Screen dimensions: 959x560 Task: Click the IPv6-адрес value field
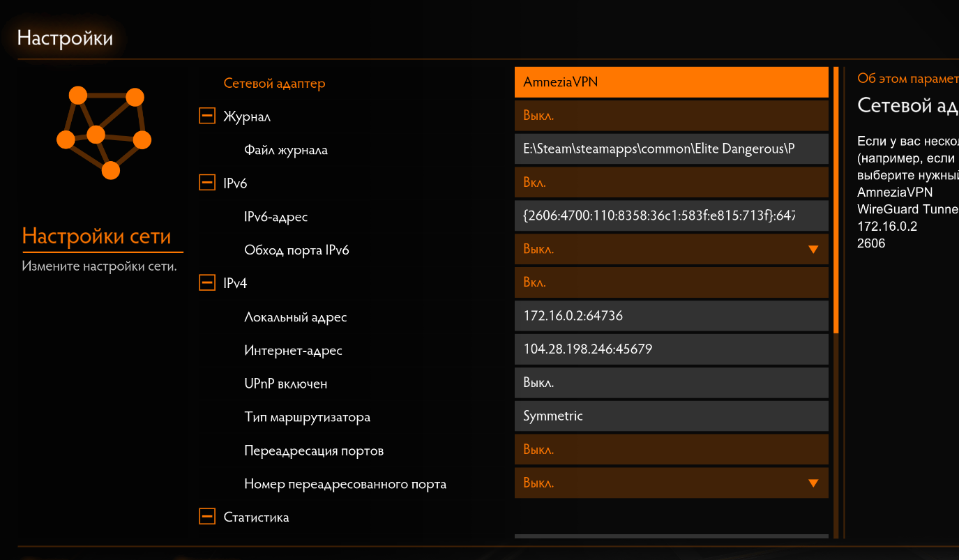pos(672,216)
